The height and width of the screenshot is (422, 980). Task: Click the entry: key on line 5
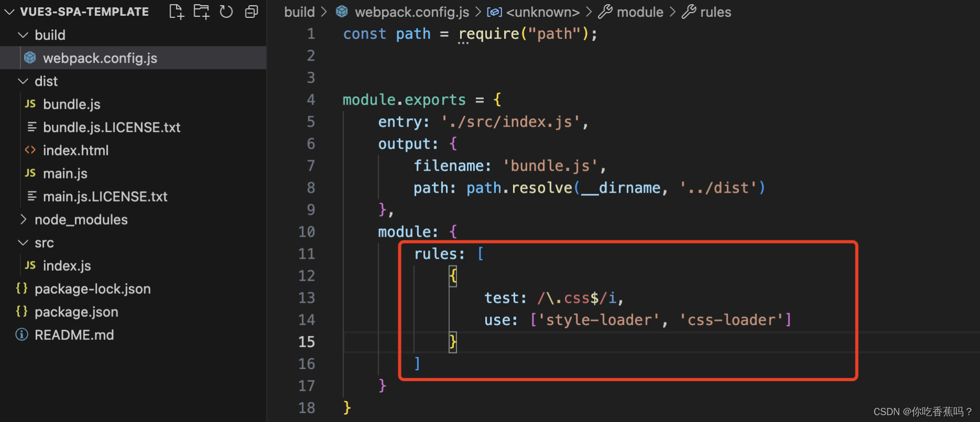point(404,121)
